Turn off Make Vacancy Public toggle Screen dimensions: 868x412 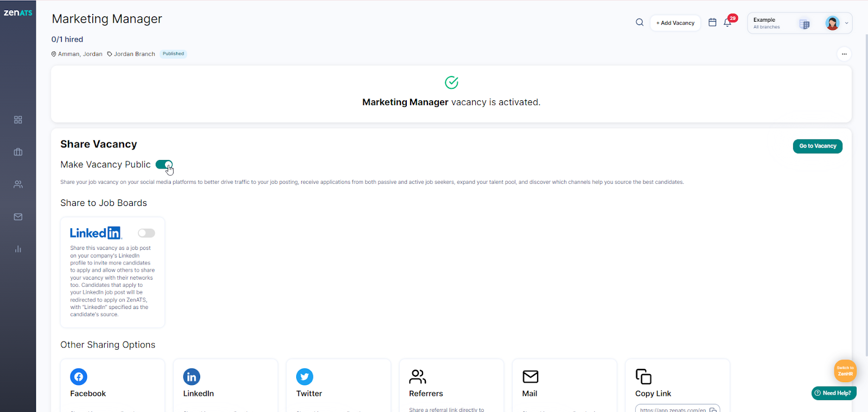click(164, 164)
